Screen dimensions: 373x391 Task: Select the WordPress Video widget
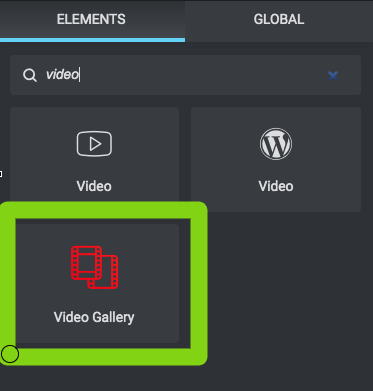[x=276, y=159]
